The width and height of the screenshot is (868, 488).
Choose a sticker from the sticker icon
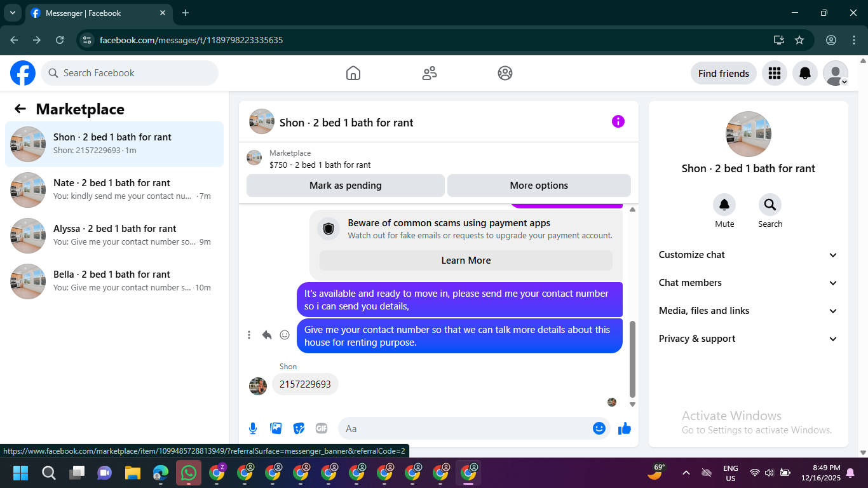tap(299, 428)
